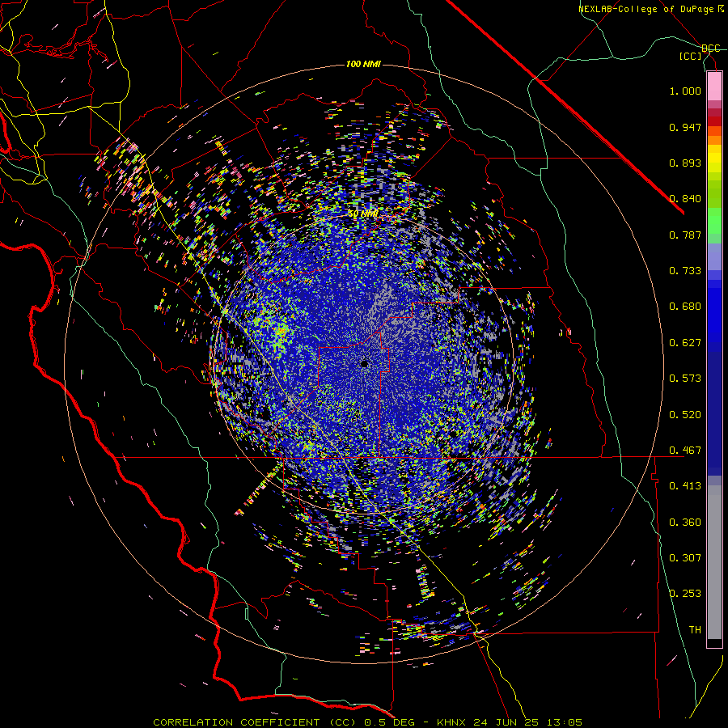Click the TH threshold label on the scale
The width and height of the screenshot is (728, 728).
pos(695,630)
